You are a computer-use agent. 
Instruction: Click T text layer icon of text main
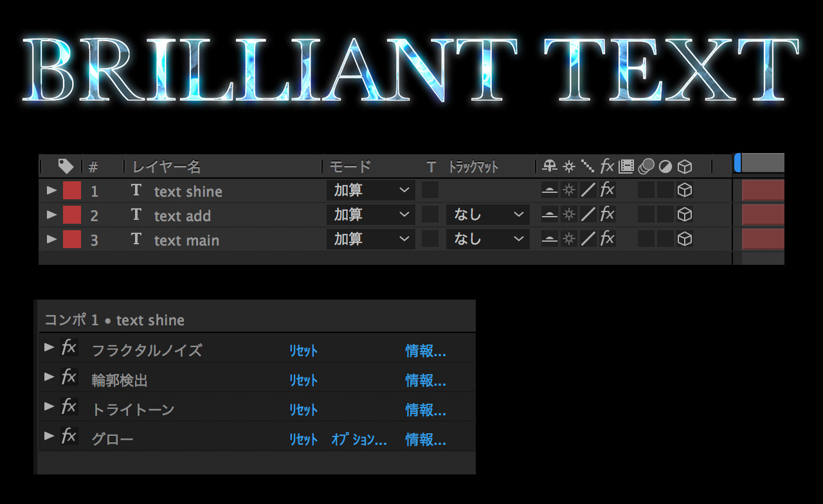136,239
